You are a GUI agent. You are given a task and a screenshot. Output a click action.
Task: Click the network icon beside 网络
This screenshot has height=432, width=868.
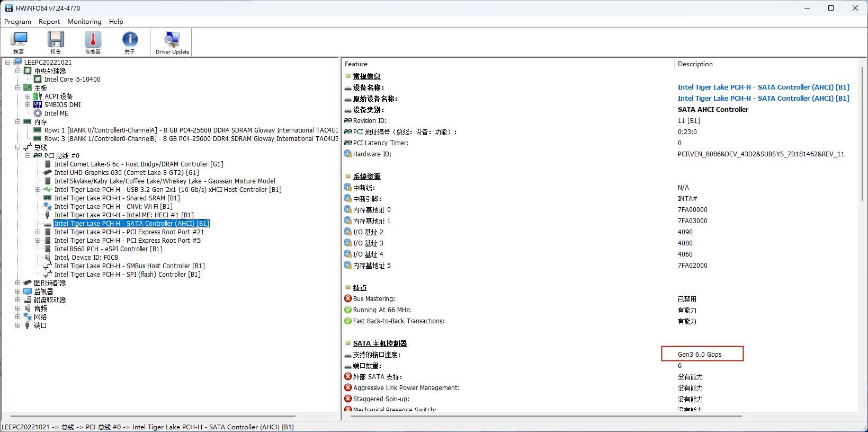tap(28, 317)
